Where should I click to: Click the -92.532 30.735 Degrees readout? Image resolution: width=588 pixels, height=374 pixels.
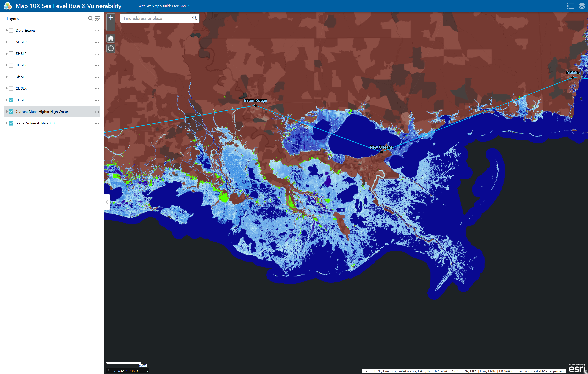(130, 371)
